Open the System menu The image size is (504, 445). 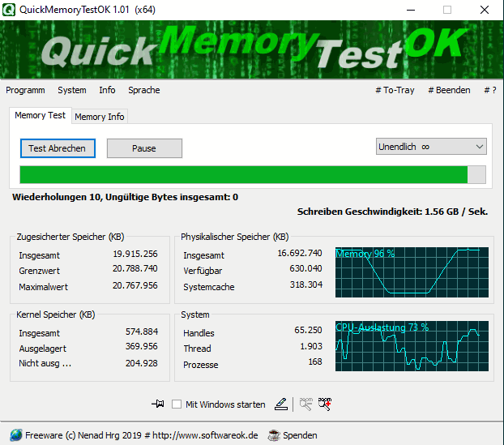click(72, 90)
